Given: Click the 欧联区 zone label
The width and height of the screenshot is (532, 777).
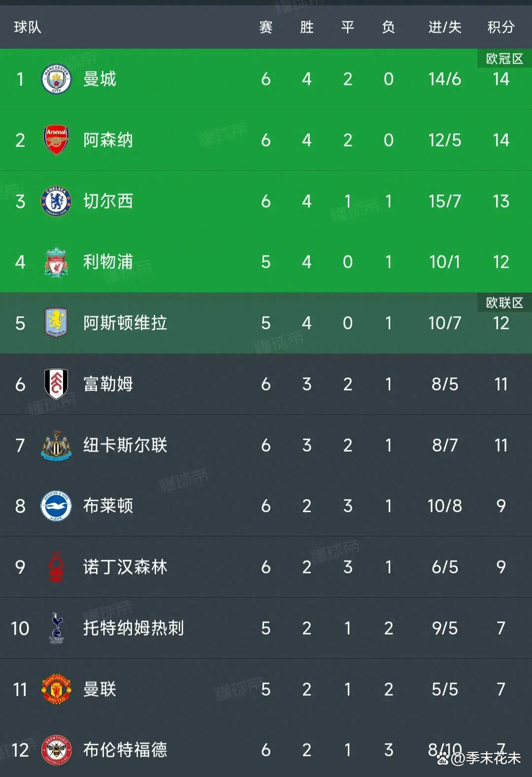Looking at the screenshot, I should pos(504,303).
